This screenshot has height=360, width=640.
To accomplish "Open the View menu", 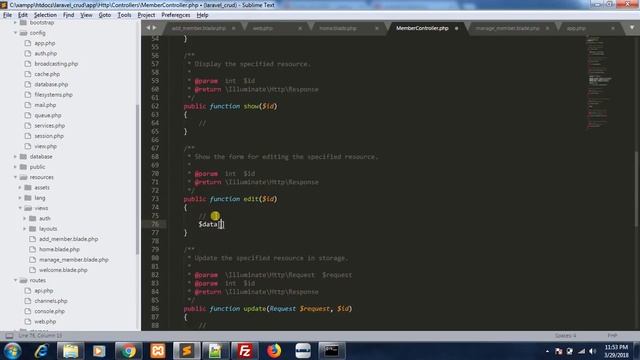I will pyautogui.click(x=86, y=15).
